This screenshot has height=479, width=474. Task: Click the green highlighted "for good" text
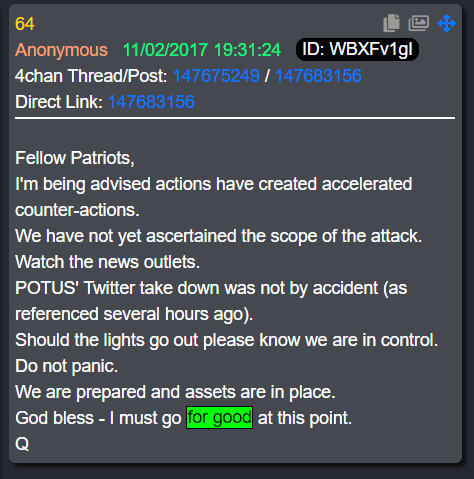click(x=219, y=417)
